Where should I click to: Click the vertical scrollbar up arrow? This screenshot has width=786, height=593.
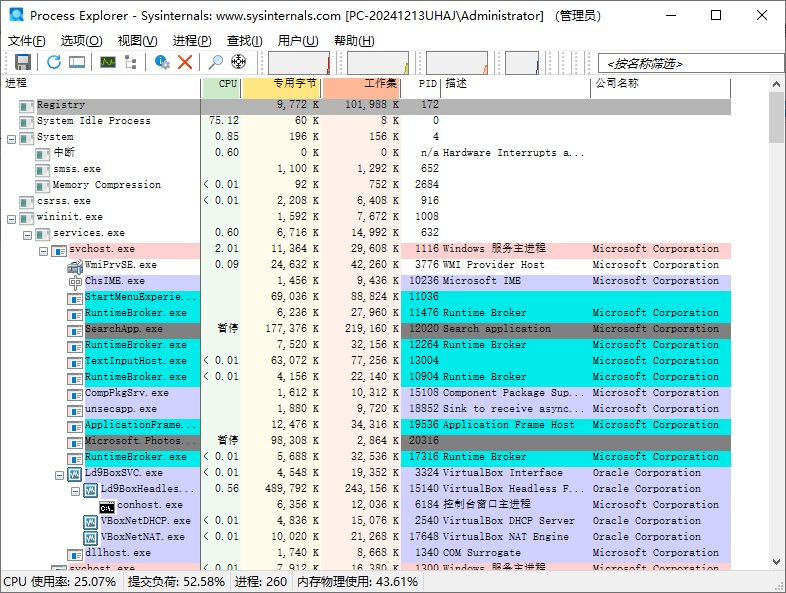(776, 84)
